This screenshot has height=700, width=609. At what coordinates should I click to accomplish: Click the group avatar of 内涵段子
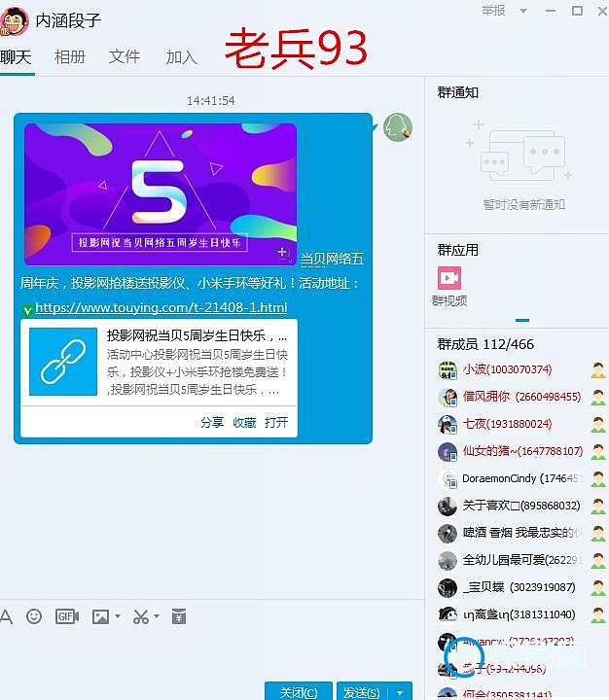click(15, 21)
